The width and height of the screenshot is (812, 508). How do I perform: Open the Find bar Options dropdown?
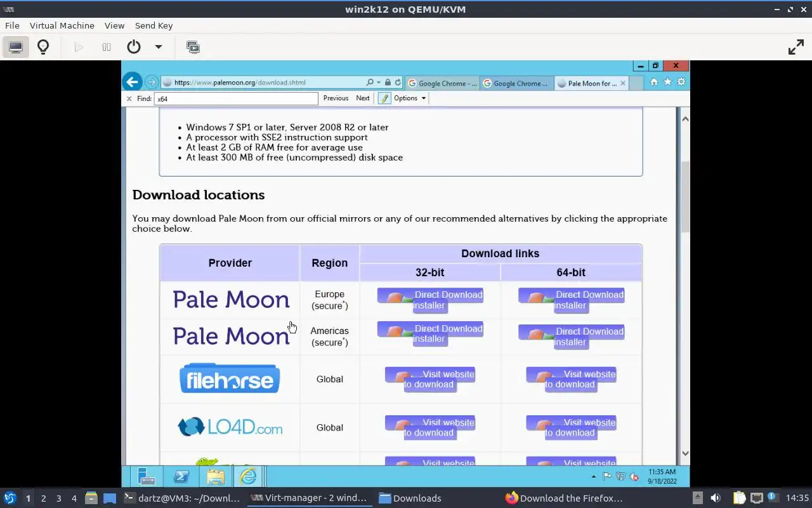pos(409,98)
